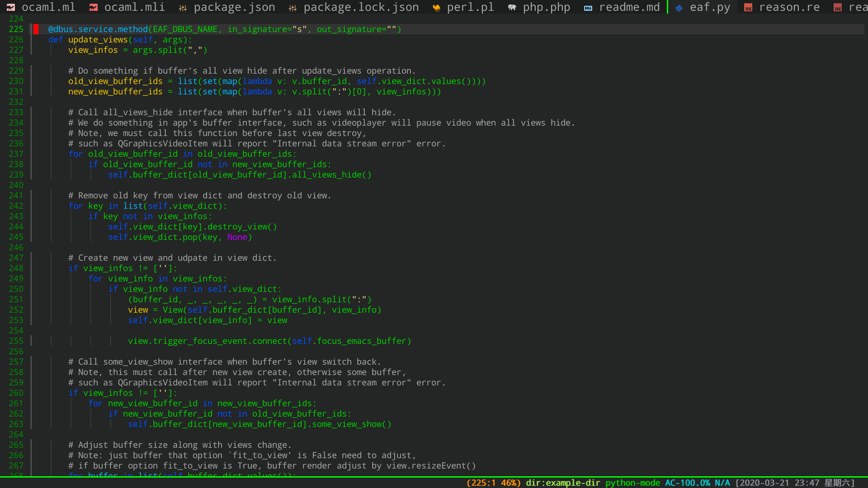The image size is (868, 488).
Task: Open the package.json tab
Action: coord(234,8)
